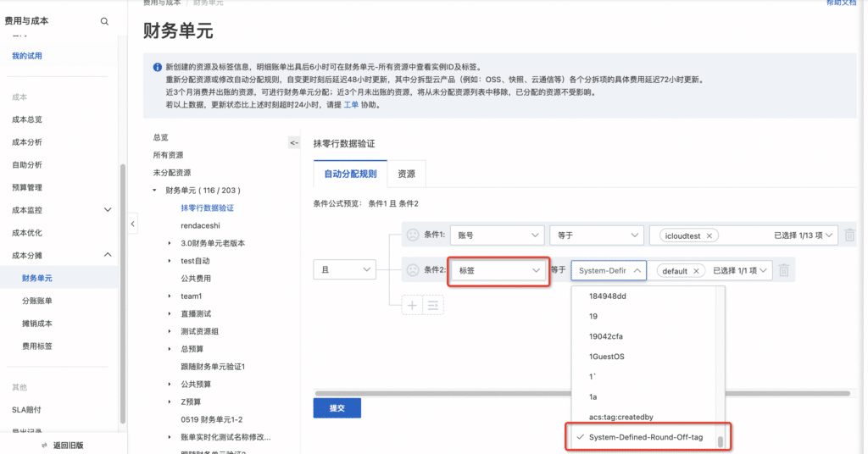Add a condition with the plus icon

coord(412,305)
